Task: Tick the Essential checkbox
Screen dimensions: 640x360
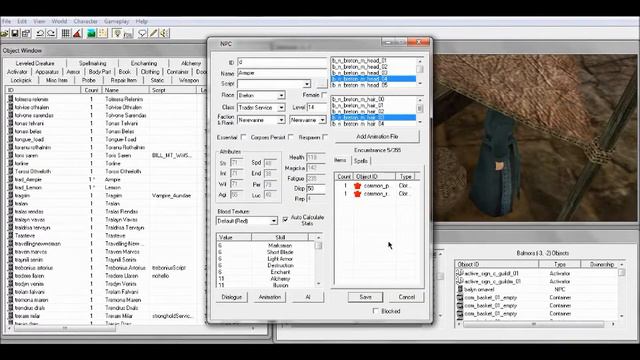Action: click(244, 137)
